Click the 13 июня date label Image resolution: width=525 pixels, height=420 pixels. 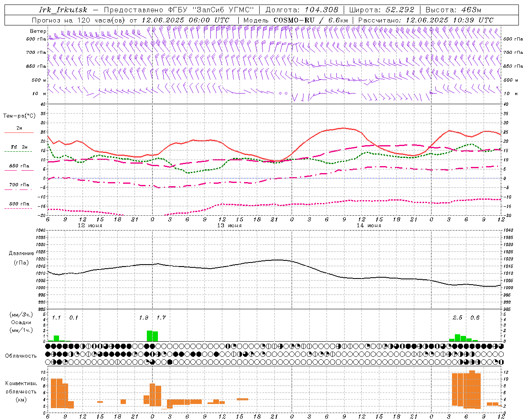coord(229,226)
